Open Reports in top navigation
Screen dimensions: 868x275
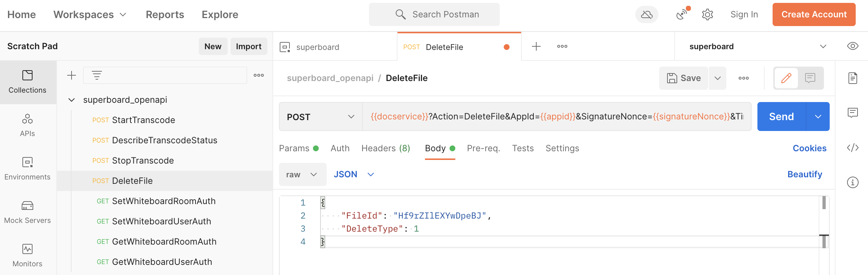pos(165,14)
